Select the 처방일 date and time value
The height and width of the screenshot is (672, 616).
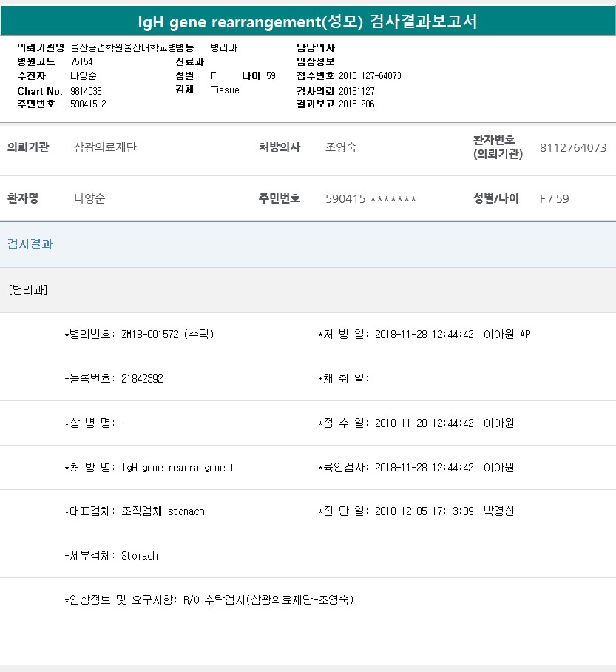pyautogui.click(x=424, y=335)
